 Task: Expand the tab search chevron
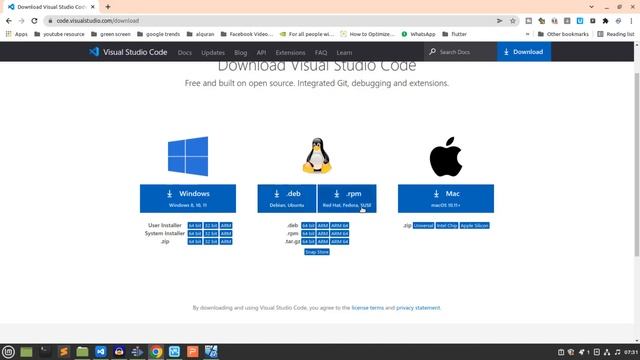click(x=591, y=7)
